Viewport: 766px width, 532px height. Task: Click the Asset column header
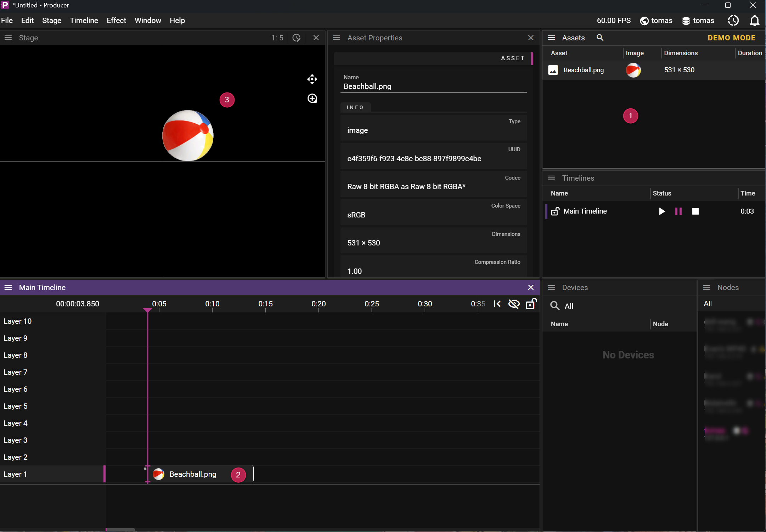pos(559,53)
